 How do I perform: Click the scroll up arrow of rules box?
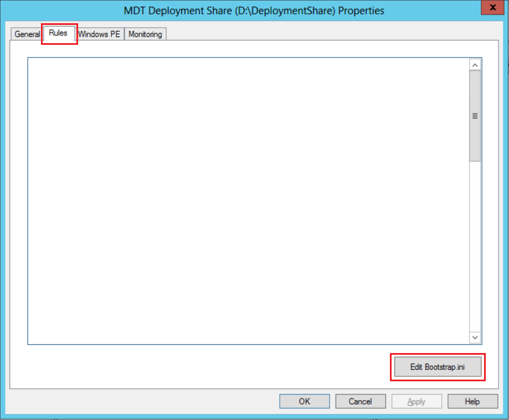(x=475, y=65)
